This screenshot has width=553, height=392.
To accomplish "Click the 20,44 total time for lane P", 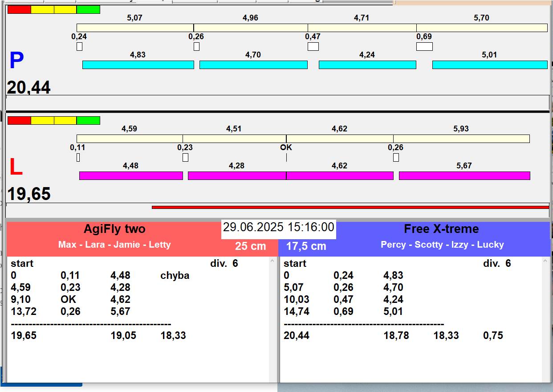I will point(28,88).
